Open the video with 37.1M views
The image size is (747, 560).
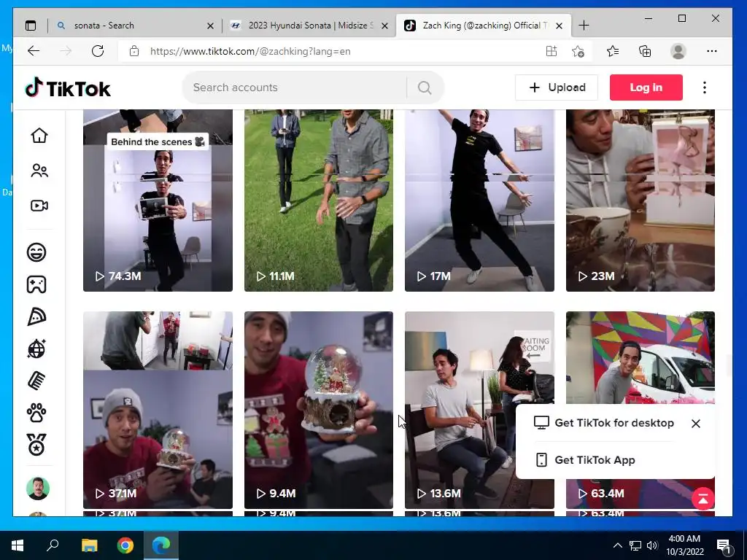(x=158, y=410)
